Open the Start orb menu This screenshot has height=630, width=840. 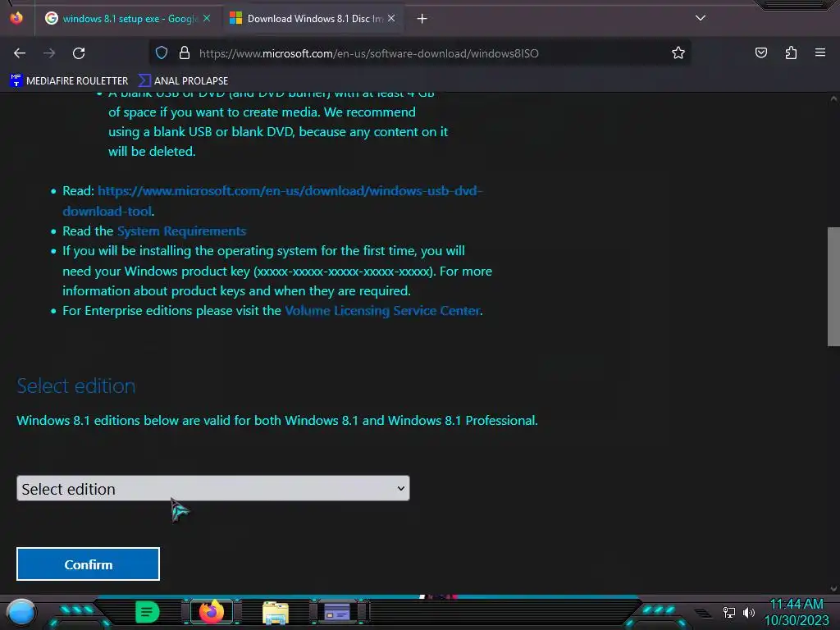tap(21, 612)
